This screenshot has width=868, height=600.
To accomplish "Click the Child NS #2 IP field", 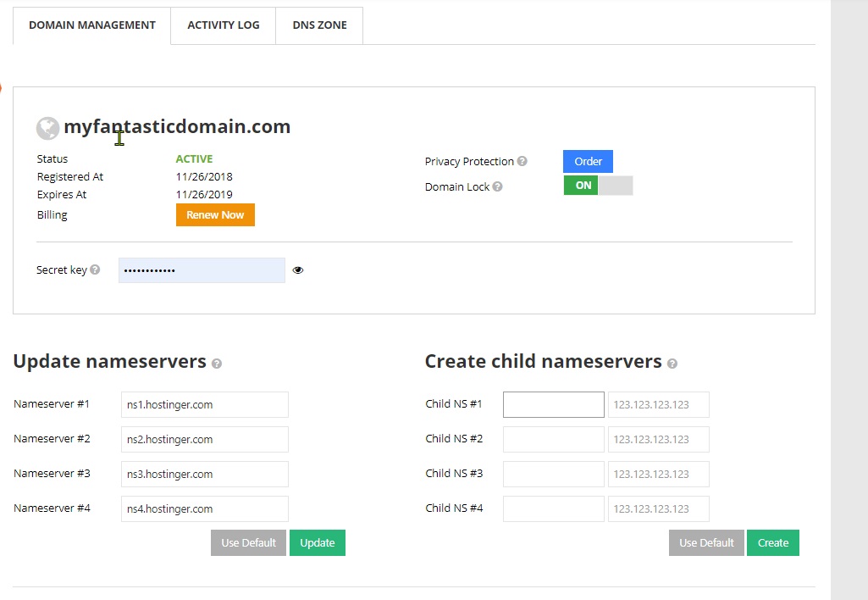I will tap(659, 439).
